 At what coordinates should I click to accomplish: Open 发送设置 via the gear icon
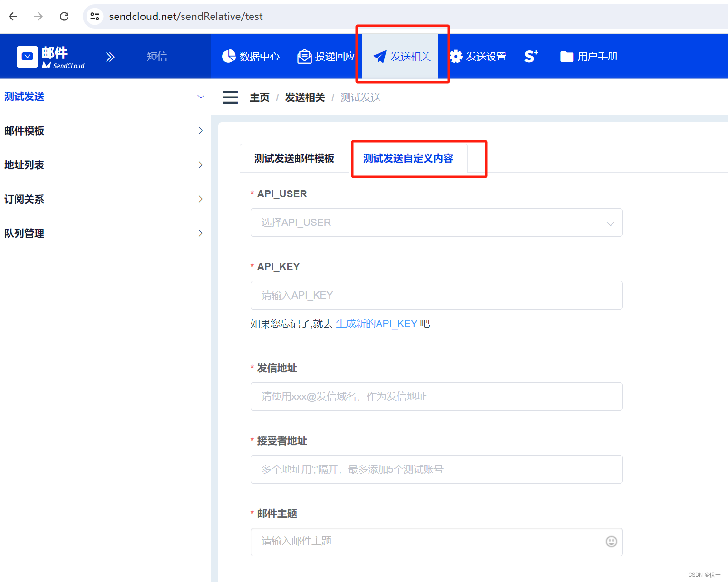[456, 56]
